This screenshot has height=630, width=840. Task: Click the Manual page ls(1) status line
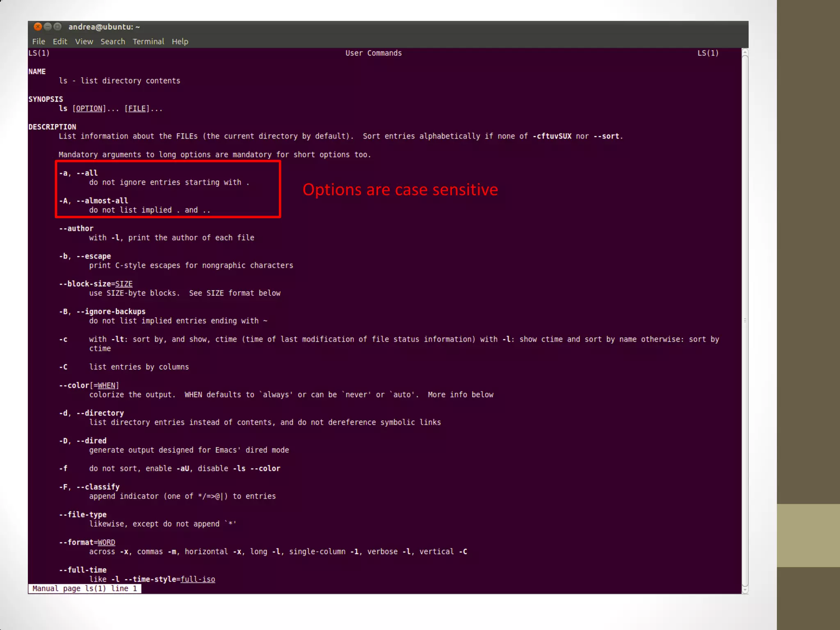(84, 589)
